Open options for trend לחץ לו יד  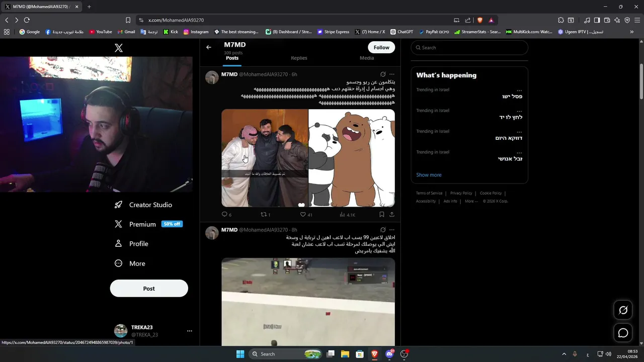click(519, 111)
